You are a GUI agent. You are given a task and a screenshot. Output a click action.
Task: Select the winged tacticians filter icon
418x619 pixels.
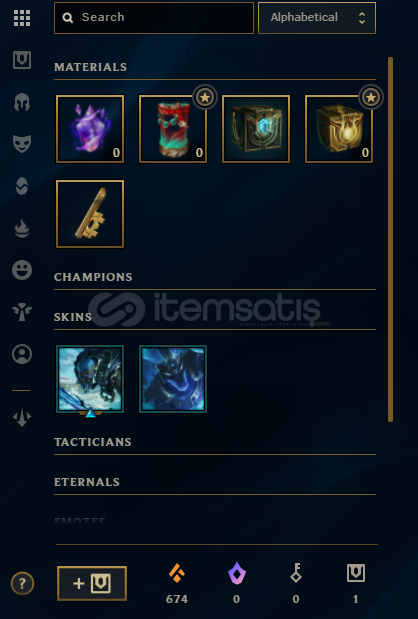22,312
